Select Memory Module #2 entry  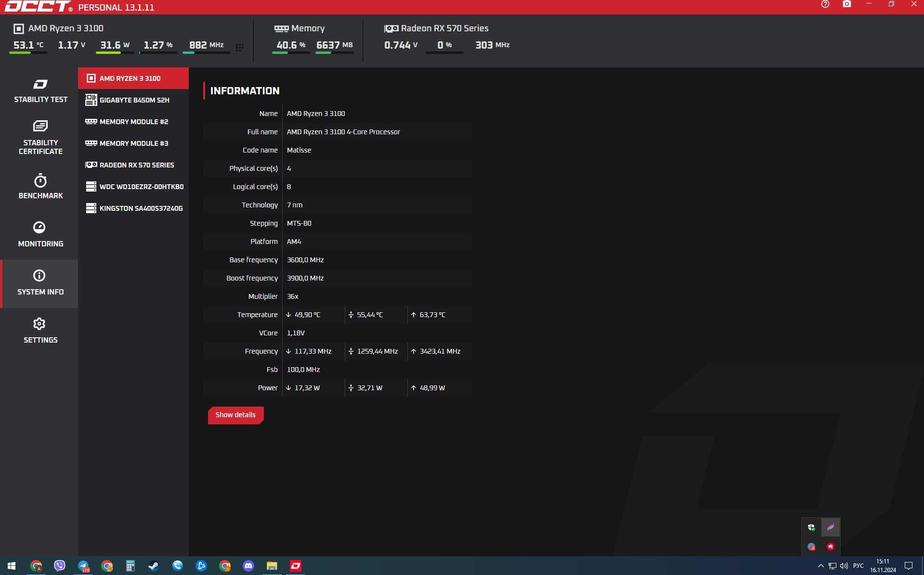coord(133,122)
